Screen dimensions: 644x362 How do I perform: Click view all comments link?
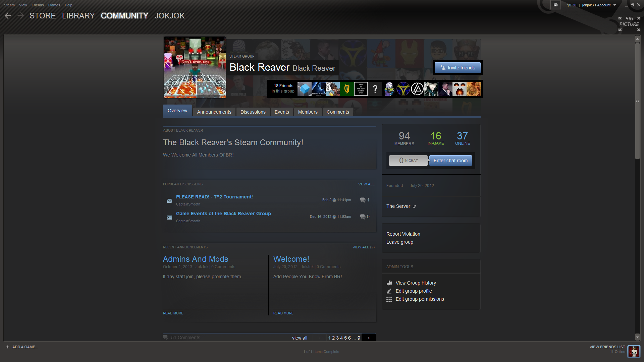(300, 338)
